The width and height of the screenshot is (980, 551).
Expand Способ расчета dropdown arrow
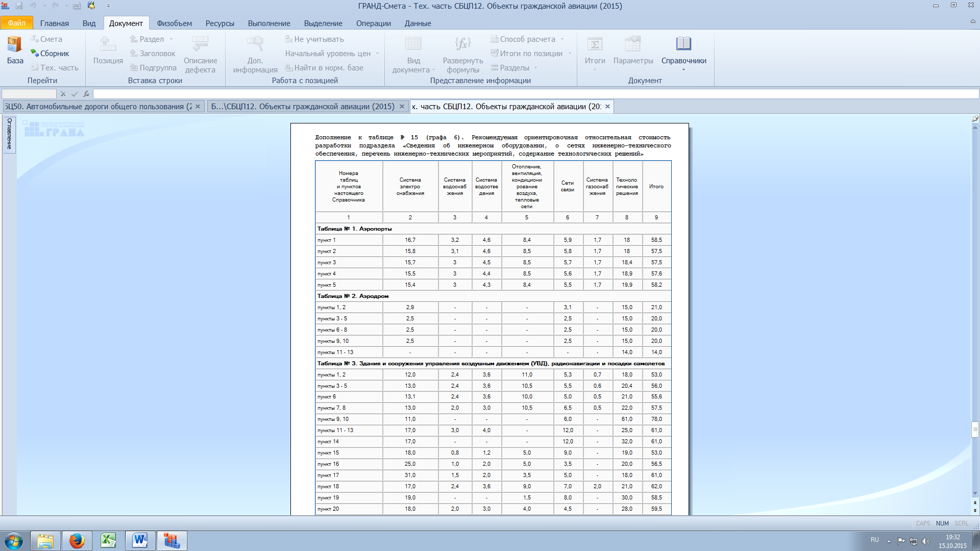(562, 39)
